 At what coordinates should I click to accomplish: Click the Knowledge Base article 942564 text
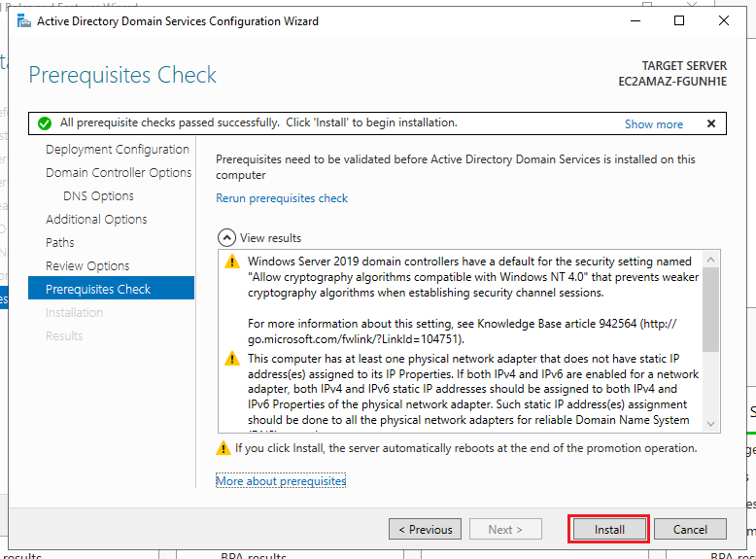pos(557,324)
